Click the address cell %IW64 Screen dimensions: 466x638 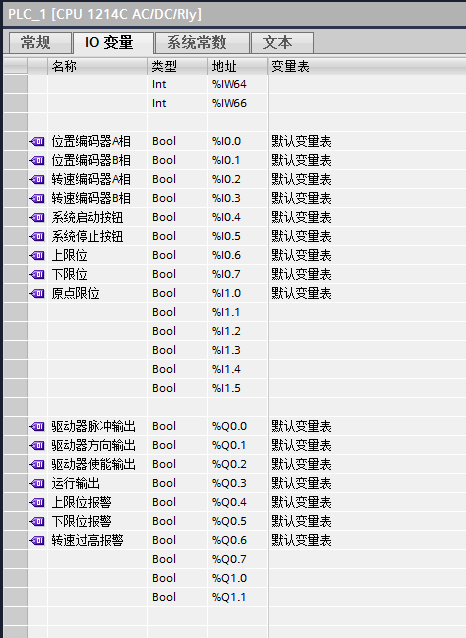(237, 85)
